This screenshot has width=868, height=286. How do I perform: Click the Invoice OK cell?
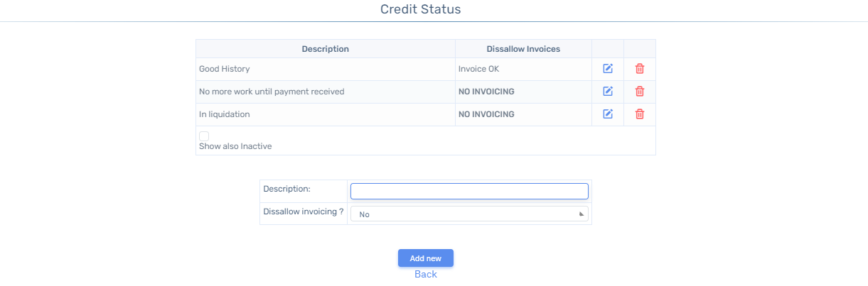(x=523, y=69)
